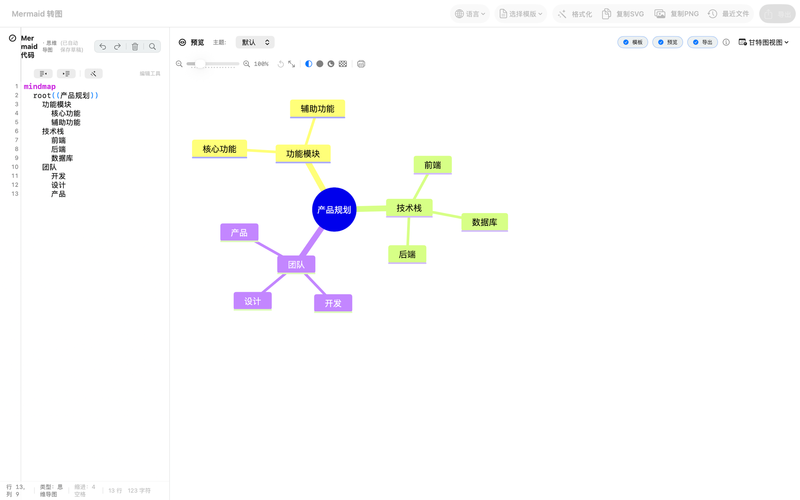Click the gray export button at top right

click(x=778, y=14)
